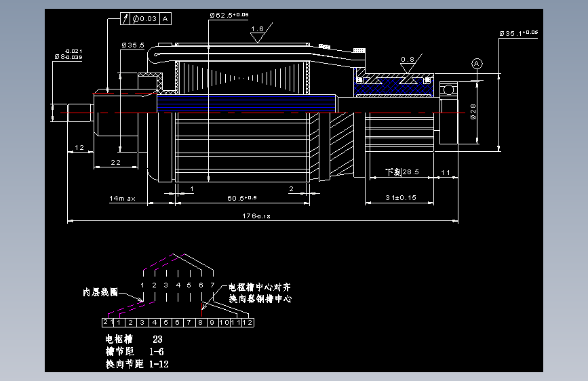The image size is (588, 381).
Task: Click commutator segment box number 12
Action: tap(248, 323)
